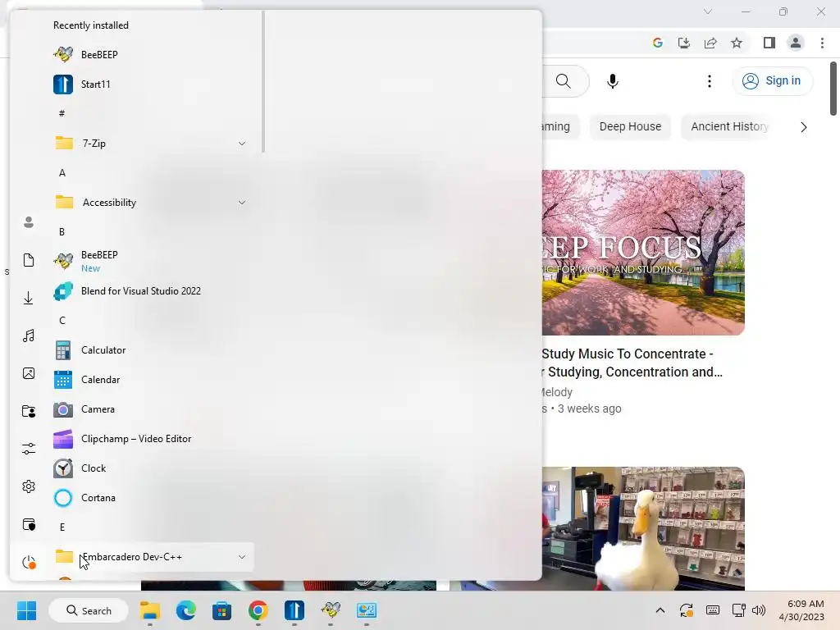Expand the Embarcadero Dev-C++ chevron
Screen dimensions: 840x630
[242, 557]
